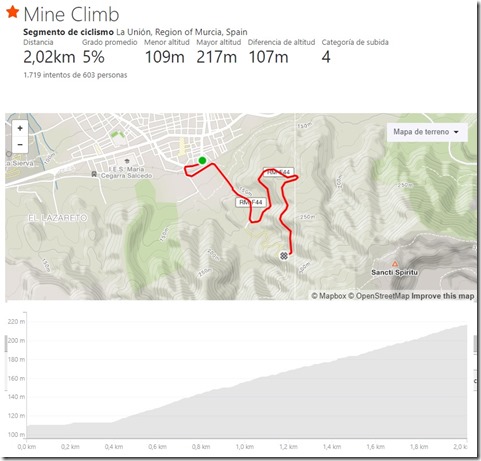
Task: Click the I.E.S. Maria Cegarra school icon
Action: click(x=127, y=162)
